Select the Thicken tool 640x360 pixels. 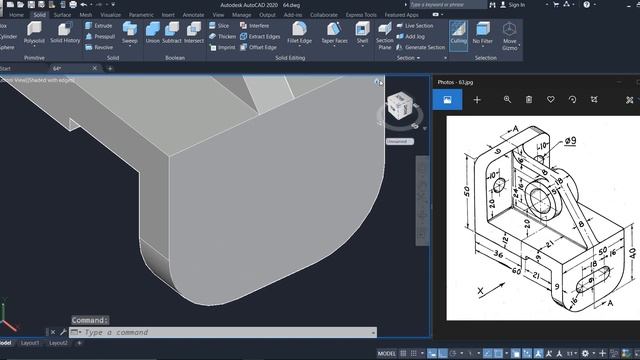point(222,36)
